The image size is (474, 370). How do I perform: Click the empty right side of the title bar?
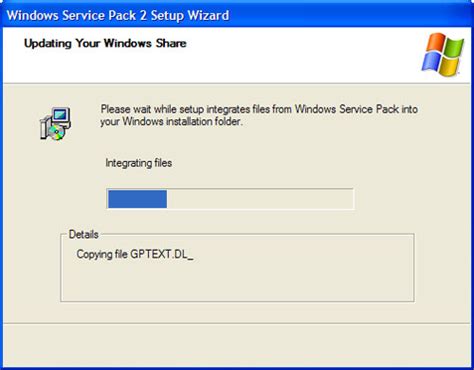[x=350, y=15]
